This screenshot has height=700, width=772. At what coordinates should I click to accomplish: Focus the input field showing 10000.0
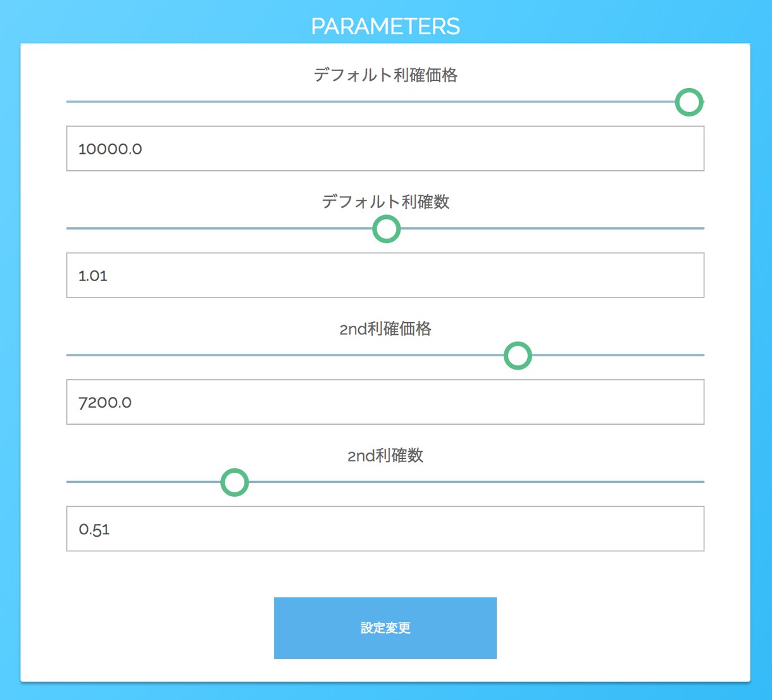[x=385, y=149]
